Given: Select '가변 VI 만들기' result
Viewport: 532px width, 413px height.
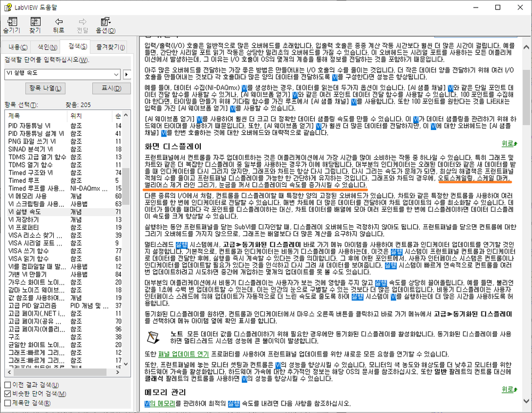Looking at the screenshot, I should 64,274.
